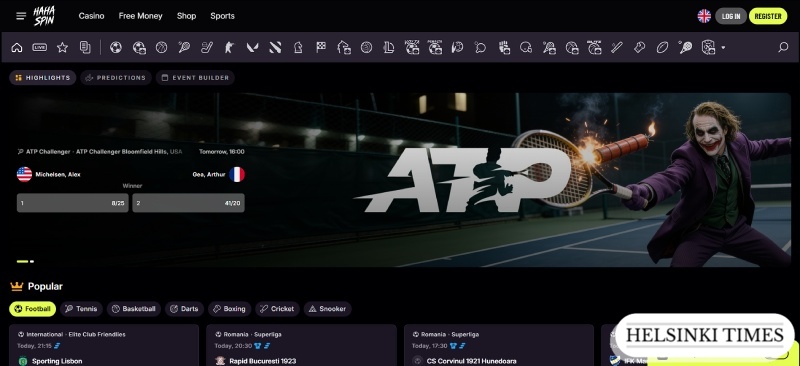Open the sports search magnifier
Screen dimensions: 800x366
click(x=783, y=47)
